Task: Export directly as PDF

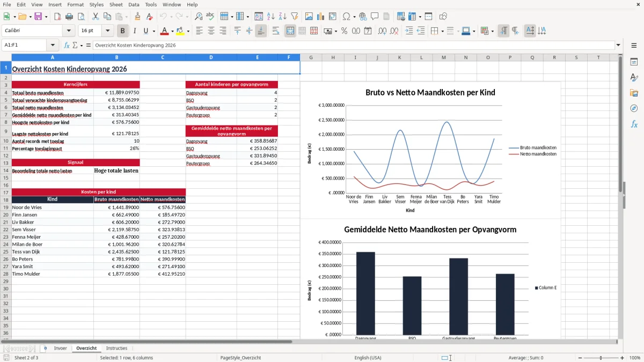Action: [x=57, y=17]
